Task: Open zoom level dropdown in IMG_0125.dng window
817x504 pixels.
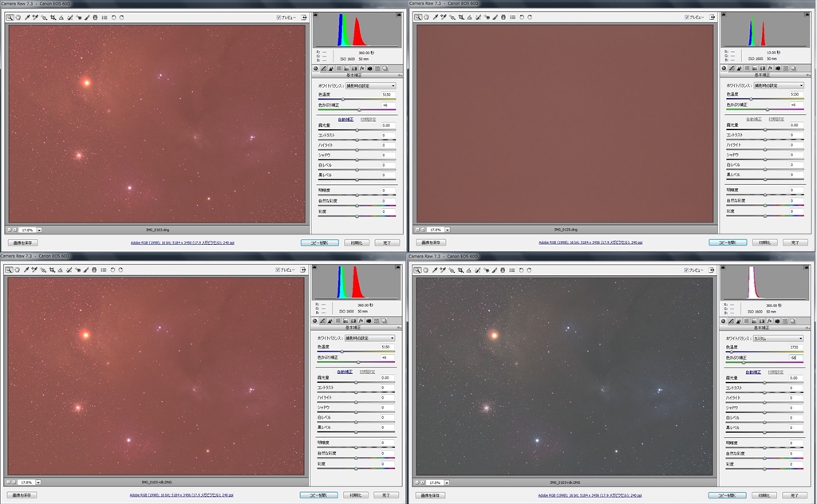Action: click(x=448, y=230)
